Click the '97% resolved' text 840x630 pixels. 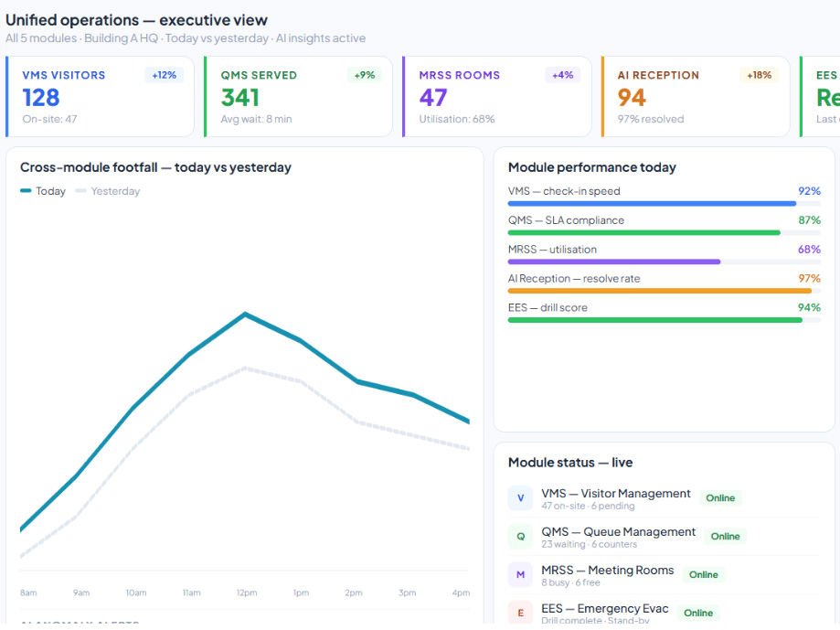pyautogui.click(x=651, y=119)
